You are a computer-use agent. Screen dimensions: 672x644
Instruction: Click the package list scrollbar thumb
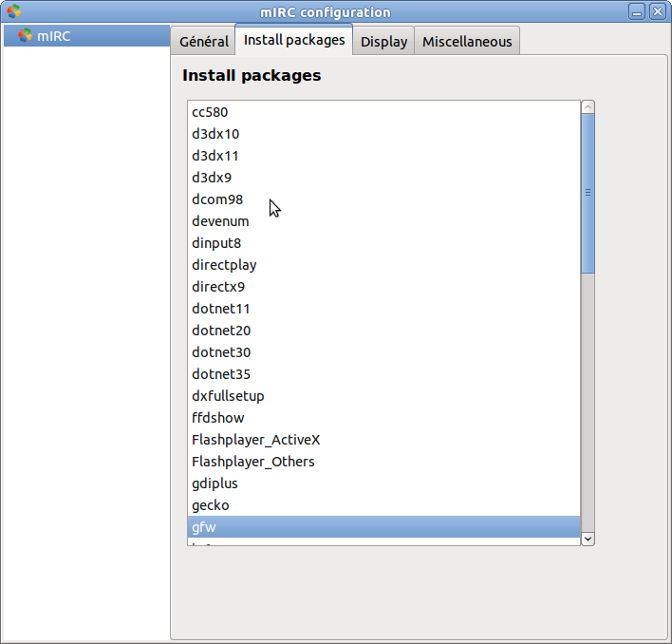point(588,193)
